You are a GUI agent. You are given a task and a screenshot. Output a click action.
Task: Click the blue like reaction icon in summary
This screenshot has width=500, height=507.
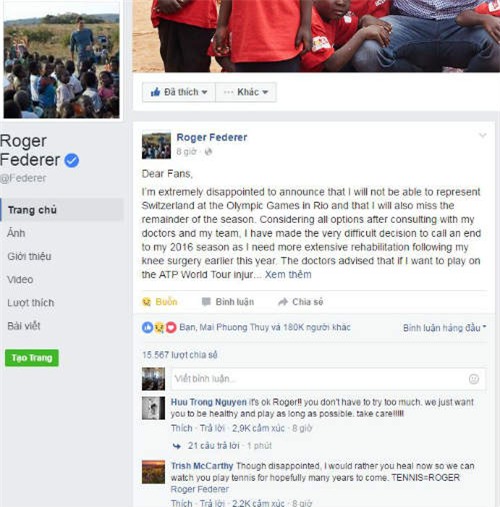pos(147,328)
